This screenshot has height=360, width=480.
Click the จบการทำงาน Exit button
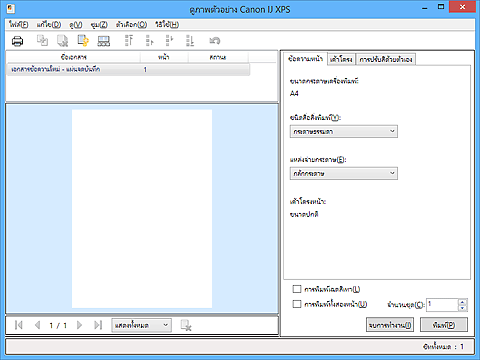point(390,325)
